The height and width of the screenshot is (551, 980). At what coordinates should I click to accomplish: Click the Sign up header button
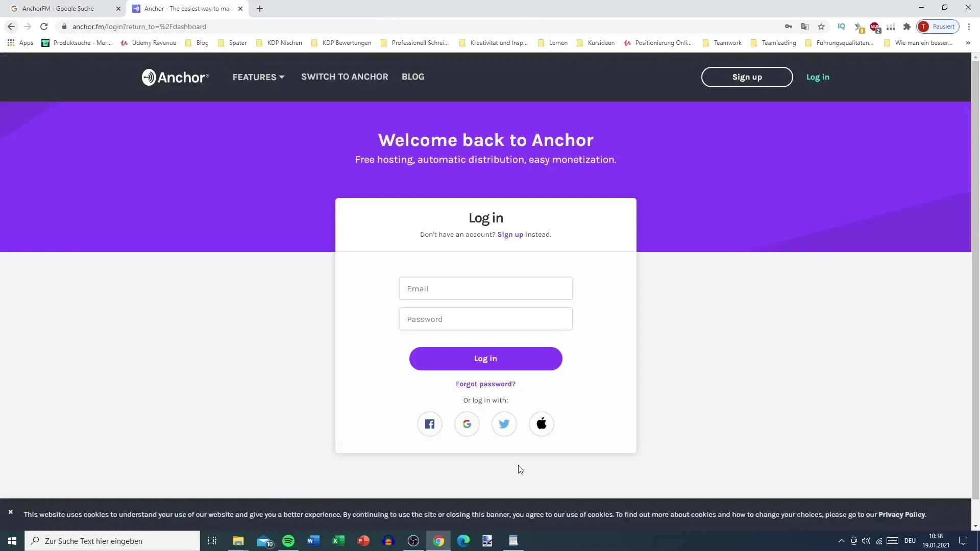[x=747, y=77]
